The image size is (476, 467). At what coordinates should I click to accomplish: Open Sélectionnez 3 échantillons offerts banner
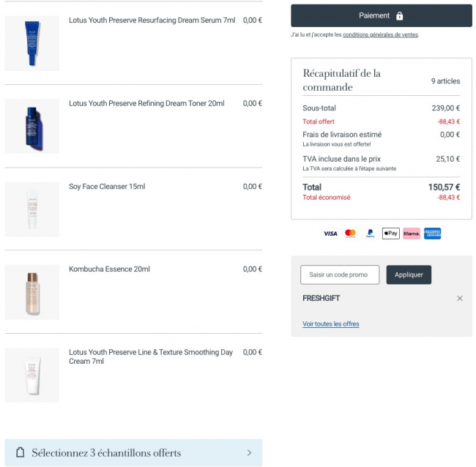tap(133, 452)
